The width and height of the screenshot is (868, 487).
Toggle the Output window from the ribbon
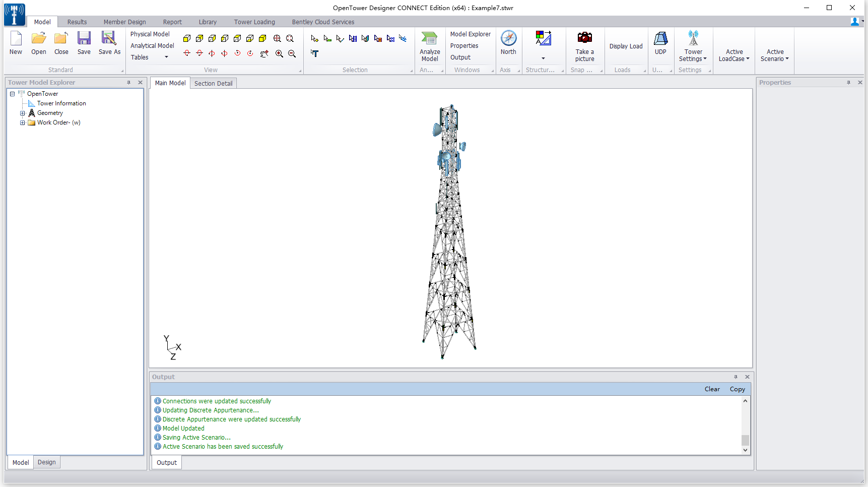tap(460, 57)
